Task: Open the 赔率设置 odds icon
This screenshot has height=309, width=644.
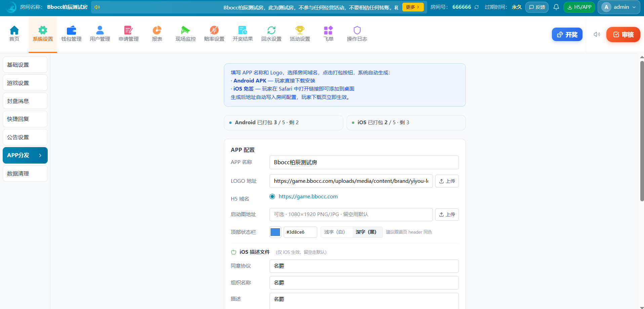Action: [x=214, y=30]
